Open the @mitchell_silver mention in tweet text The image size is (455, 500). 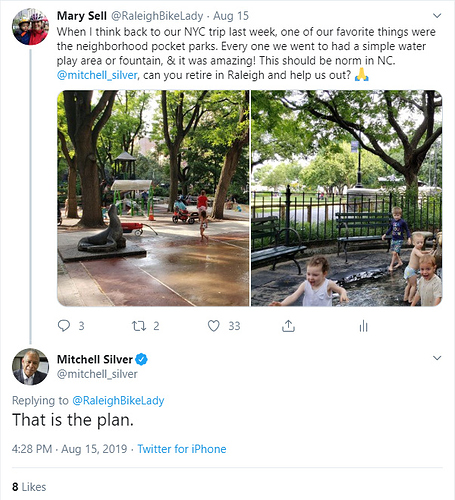[97, 75]
